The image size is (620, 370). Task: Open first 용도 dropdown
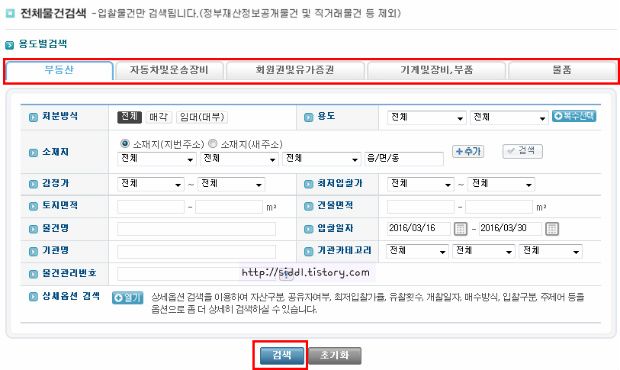point(427,117)
